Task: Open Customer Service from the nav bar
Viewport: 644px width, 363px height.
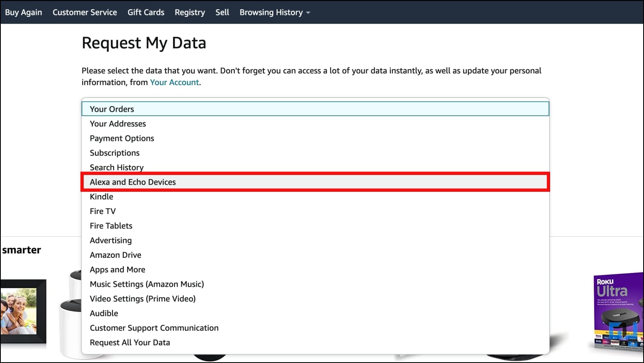Action: click(x=85, y=12)
